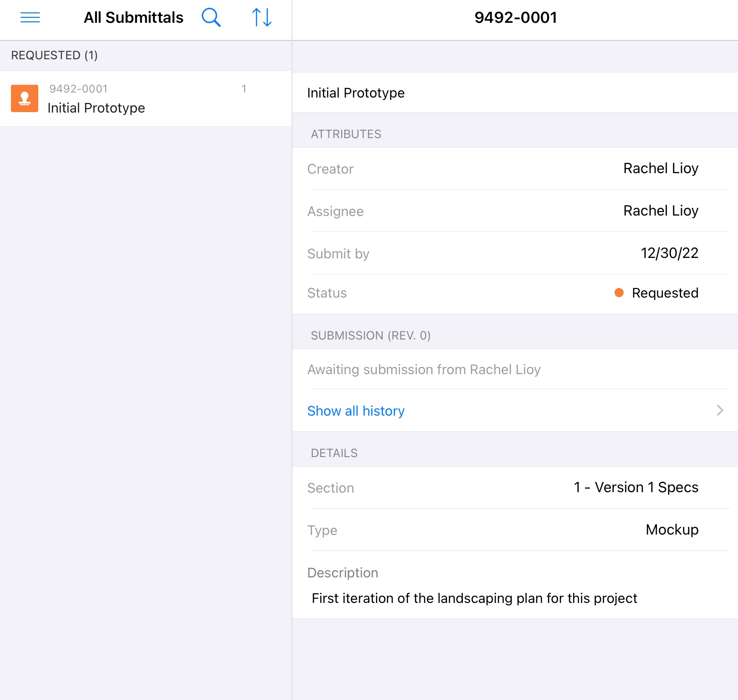Click the All Submittals header title
The width and height of the screenshot is (738, 700).
point(133,18)
